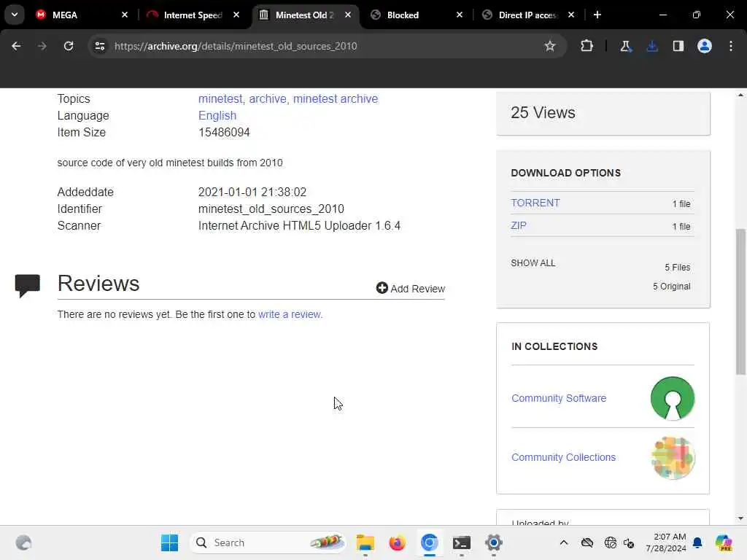Open site information icon in address bar
The image size is (747, 560).
pos(100,46)
